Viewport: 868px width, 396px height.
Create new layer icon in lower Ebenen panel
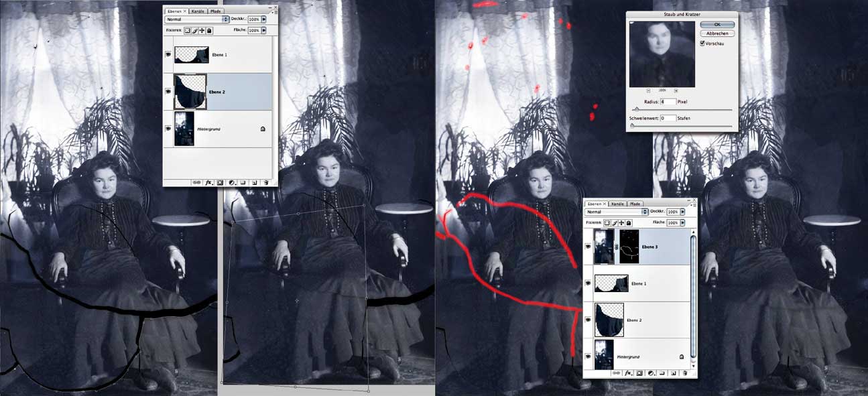[674, 373]
